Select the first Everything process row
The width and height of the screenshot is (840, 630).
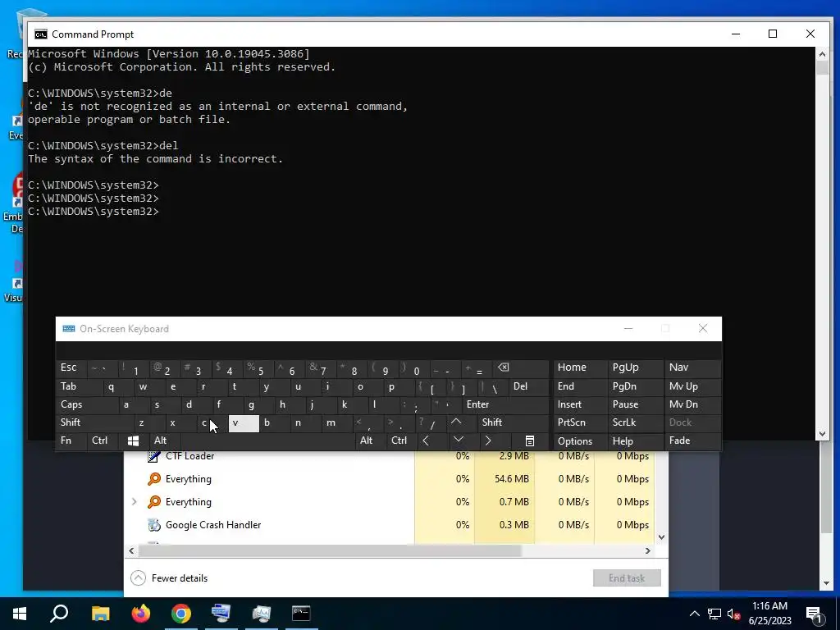pos(390,479)
